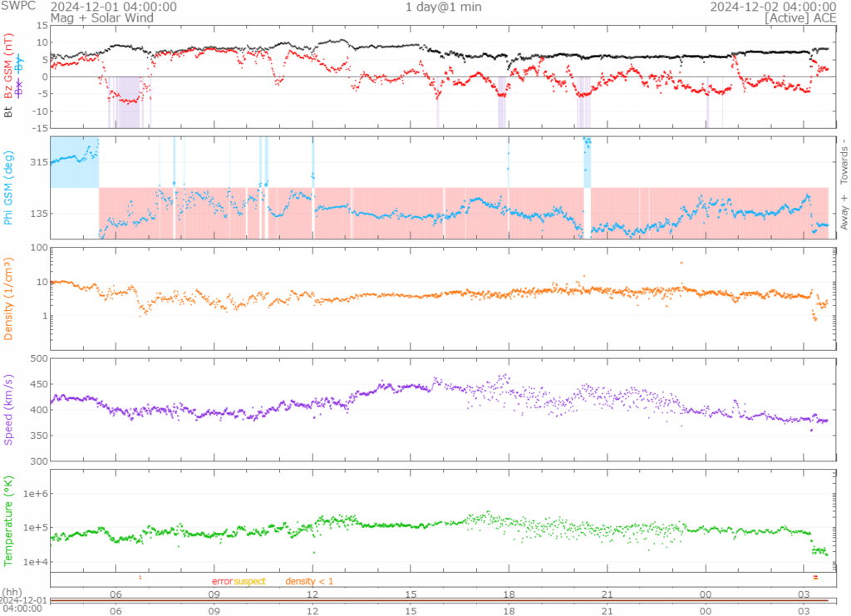Image resolution: width=851 pixels, height=616 pixels.
Task: Click the 315 tick on Phi axis
Action: tap(38, 162)
